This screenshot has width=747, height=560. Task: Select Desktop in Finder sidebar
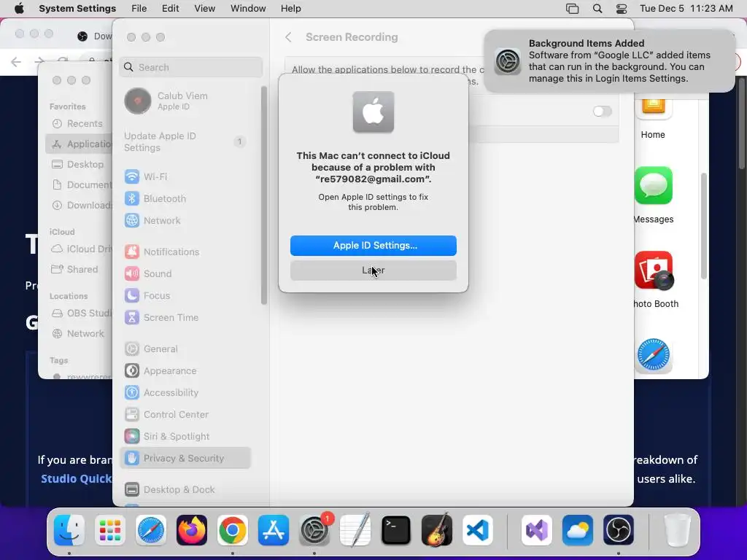[x=79, y=164]
